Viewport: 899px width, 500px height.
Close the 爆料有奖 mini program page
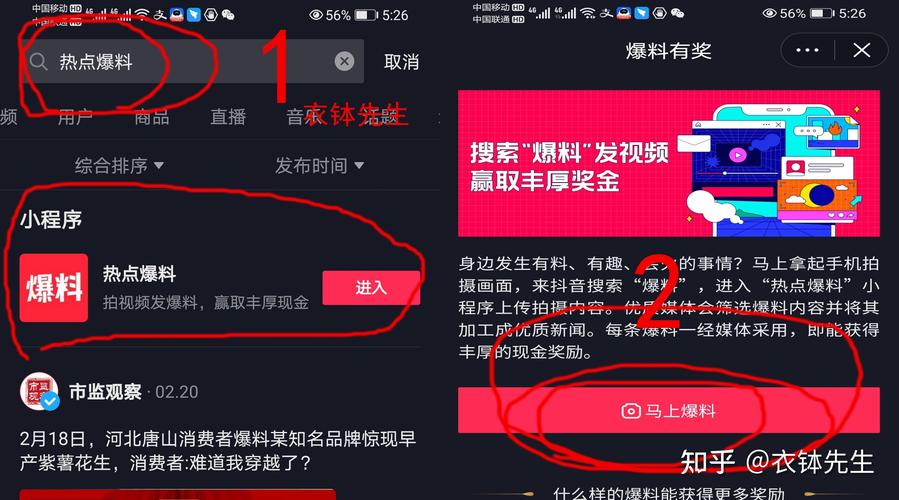(861, 50)
